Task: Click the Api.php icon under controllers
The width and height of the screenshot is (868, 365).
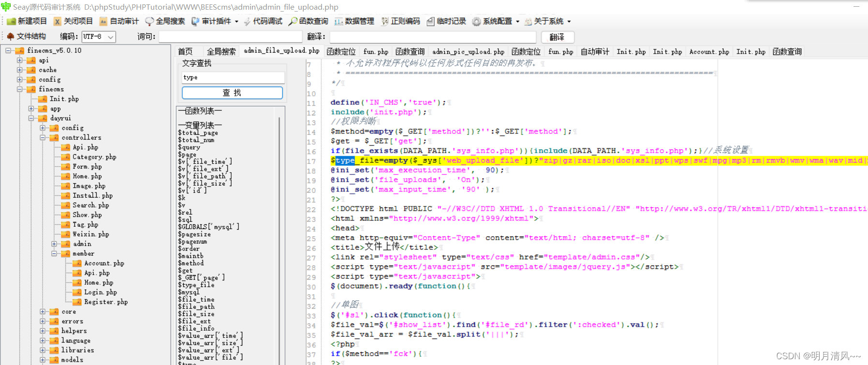Action: pos(66,147)
